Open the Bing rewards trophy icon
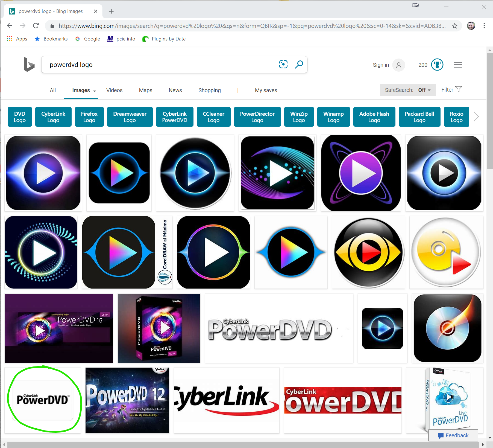The height and width of the screenshot is (448, 493). pyautogui.click(x=437, y=65)
